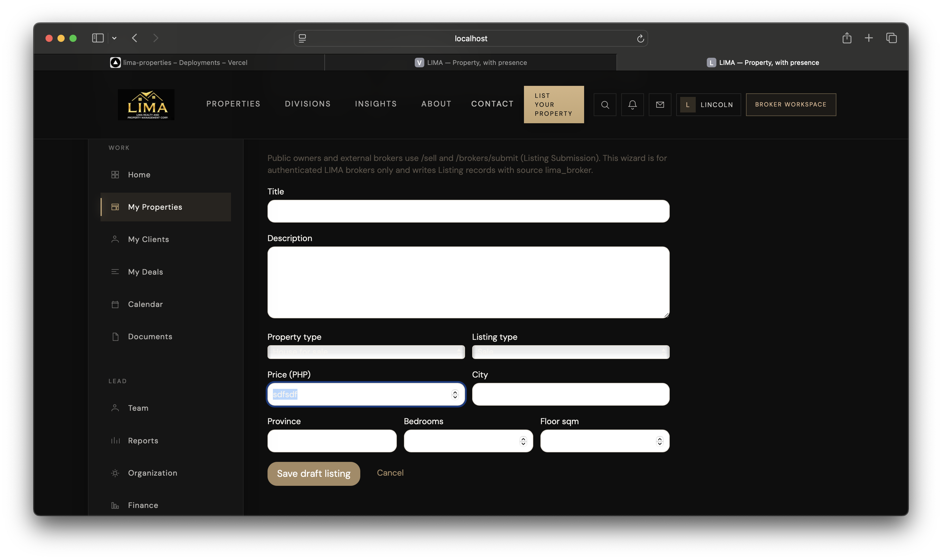Open the messages envelope icon
The width and height of the screenshot is (942, 560).
(x=660, y=104)
